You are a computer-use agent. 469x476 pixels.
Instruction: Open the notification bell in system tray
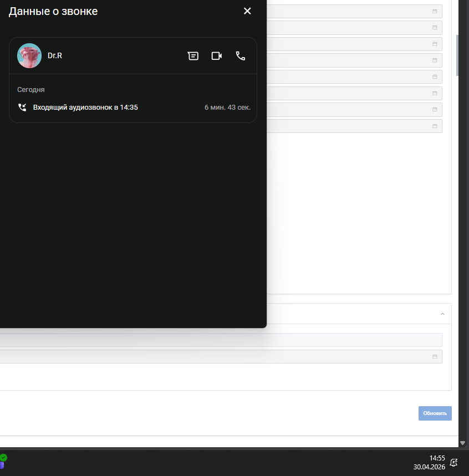[453, 462]
